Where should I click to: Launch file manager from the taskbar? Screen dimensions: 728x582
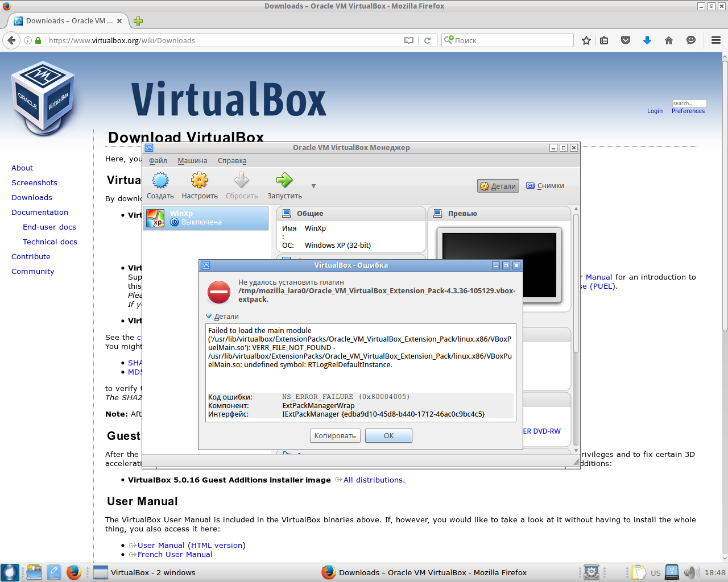[x=34, y=572]
